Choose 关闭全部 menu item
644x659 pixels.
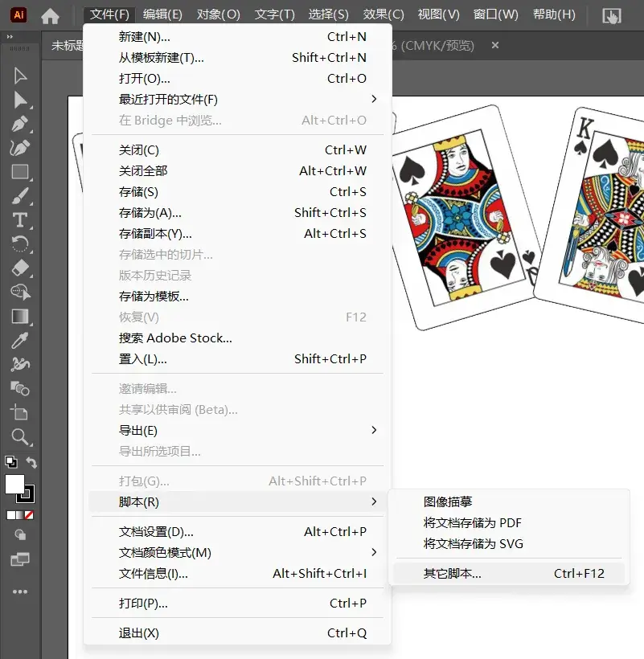point(237,170)
